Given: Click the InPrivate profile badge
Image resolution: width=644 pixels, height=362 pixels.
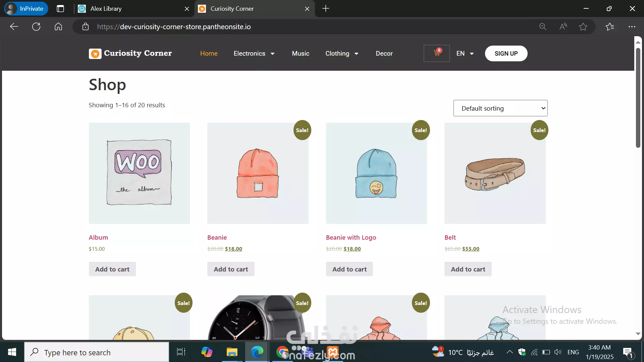Looking at the screenshot, I should click(x=26, y=9).
